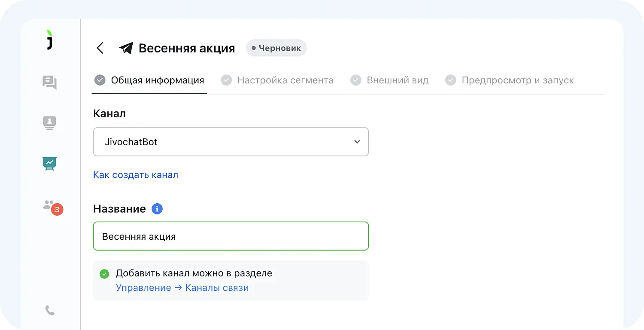Click the Как создать канал link
Screen dimensions: 644x330
pyautogui.click(x=136, y=174)
